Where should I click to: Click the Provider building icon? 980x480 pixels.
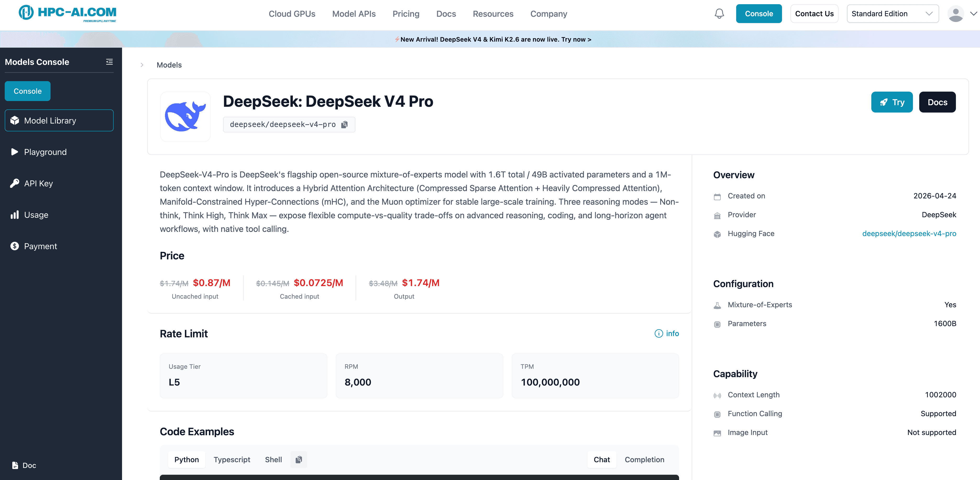(717, 215)
